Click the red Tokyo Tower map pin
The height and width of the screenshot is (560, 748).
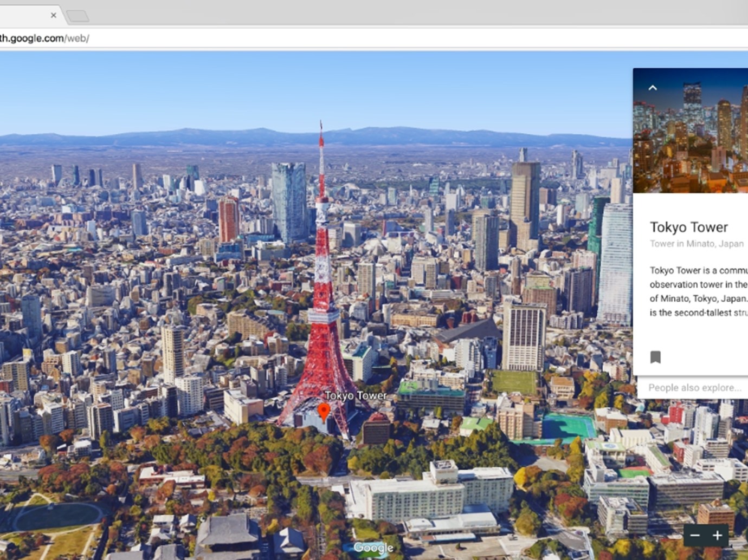pyautogui.click(x=324, y=412)
